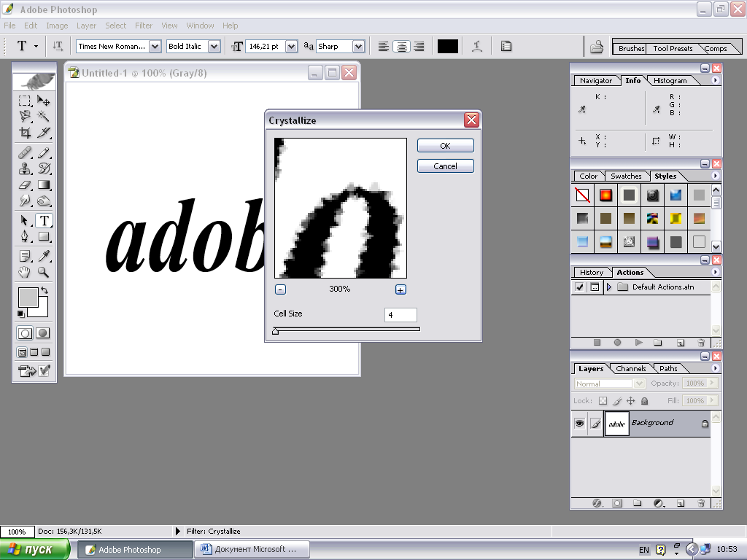Select Full Screen Mode with Menu Bar
Viewport: 747px width, 560px height.
(34, 352)
